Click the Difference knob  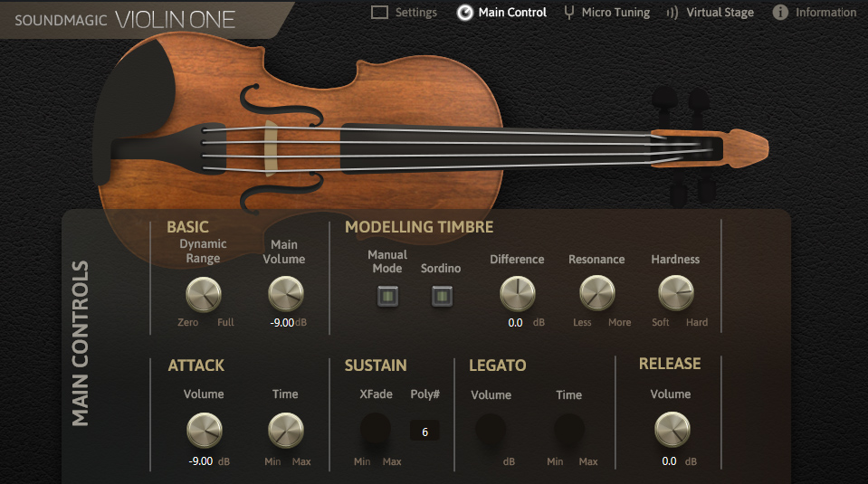click(x=517, y=293)
